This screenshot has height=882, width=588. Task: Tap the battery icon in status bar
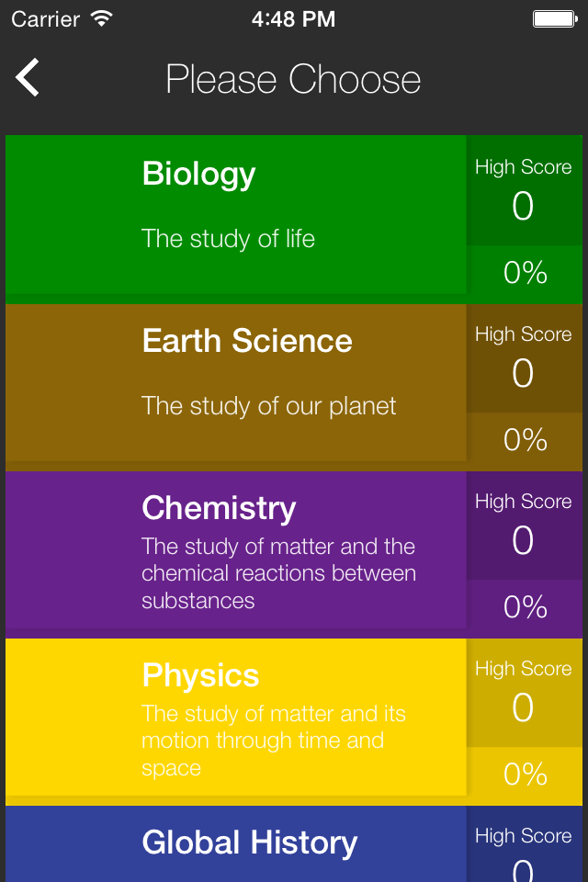click(x=555, y=19)
